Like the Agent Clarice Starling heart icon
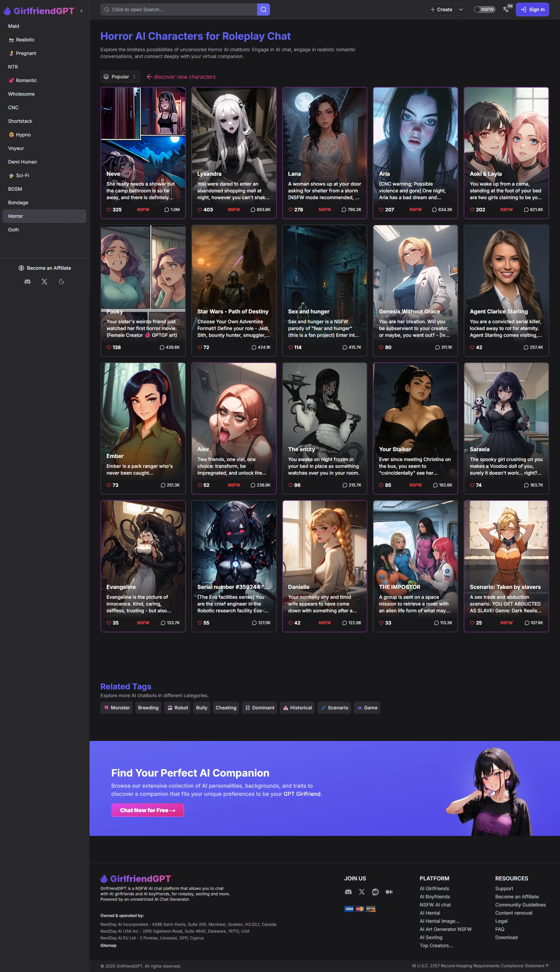Viewport: 560px width, 972px height. (x=472, y=347)
